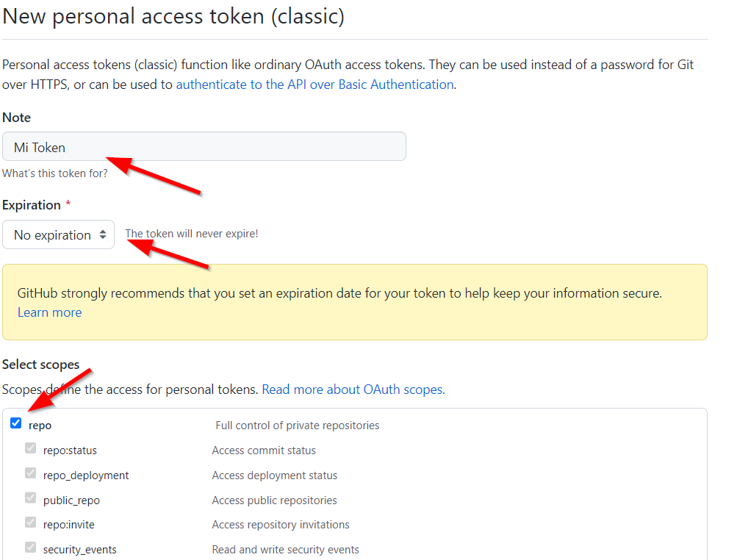Image resolution: width=737 pixels, height=560 pixels.
Task: Toggle the repo_deployment checkbox
Action: [30, 473]
